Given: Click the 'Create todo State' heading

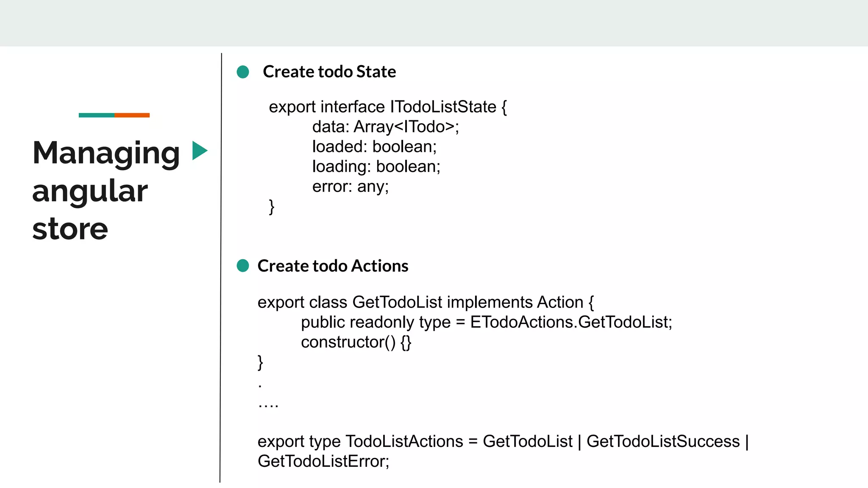Looking at the screenshot, I should 329,72.
